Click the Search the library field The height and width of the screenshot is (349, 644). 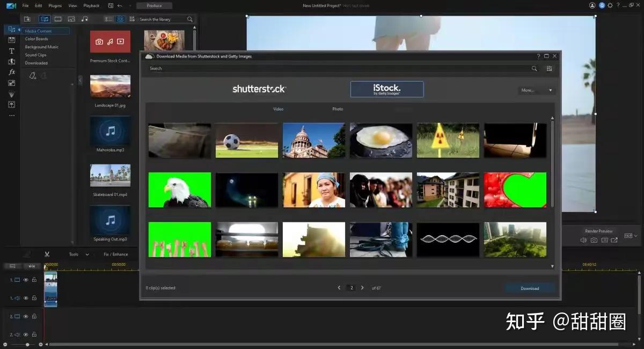(161, 19)
